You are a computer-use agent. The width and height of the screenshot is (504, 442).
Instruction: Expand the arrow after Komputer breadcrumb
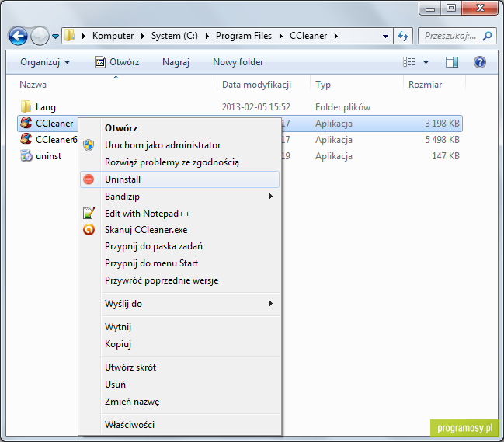(x=143, y=36)
